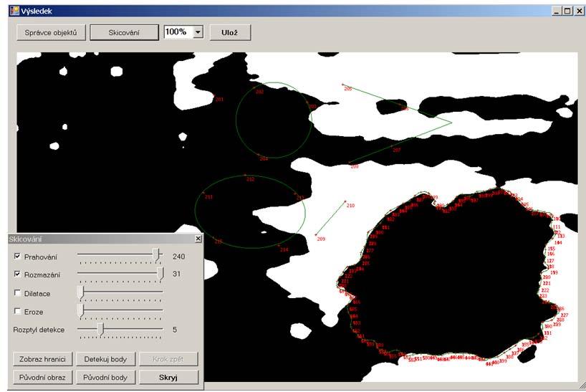Viewport: 586px width, 392px height.
Task: Click point marker 209 on the image
Action: (x=321, y=239)
